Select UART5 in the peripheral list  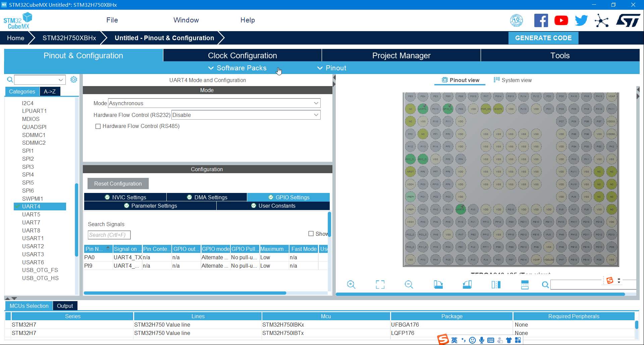[x=31, y=214]
